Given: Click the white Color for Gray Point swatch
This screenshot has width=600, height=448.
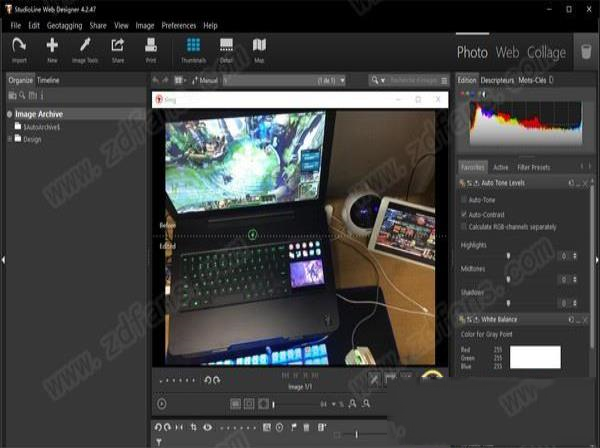Looking at the screenshot, I should [536, 356].
